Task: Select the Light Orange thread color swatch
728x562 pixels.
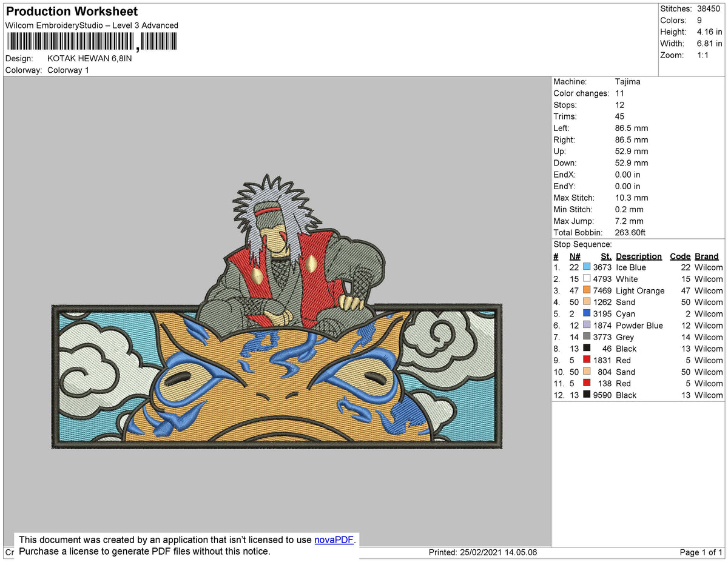Action: click(x=587, y=290)
